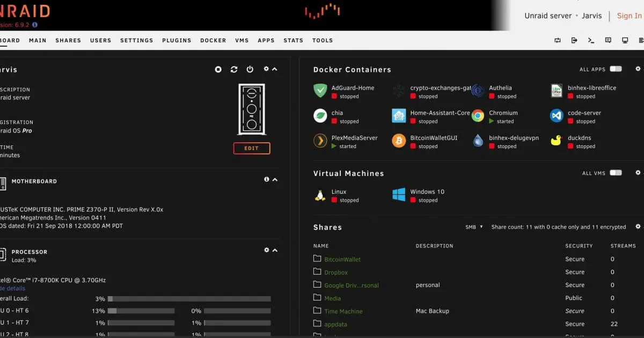Switch to the DOCKER tab
Image resolution: width=644 pixels, height=338 pixels.
coord(213,40)
